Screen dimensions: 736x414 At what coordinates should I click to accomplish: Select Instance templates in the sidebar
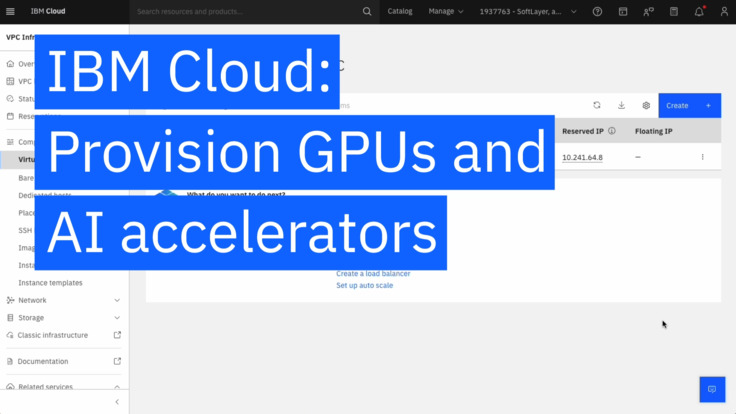coord(50,283)
